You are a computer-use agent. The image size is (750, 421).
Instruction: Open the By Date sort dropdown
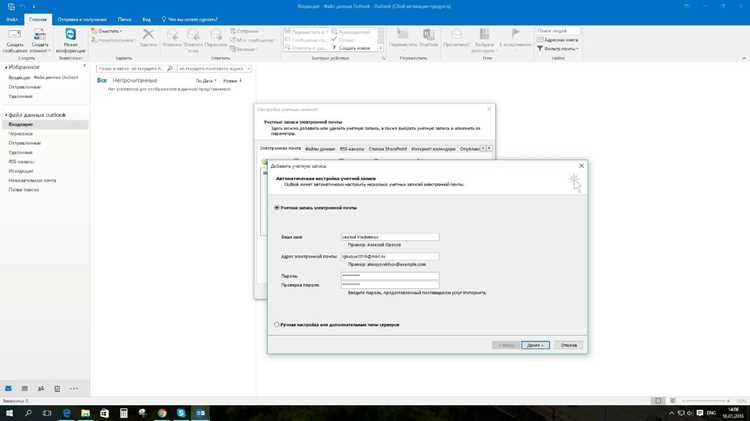[206, 81]
